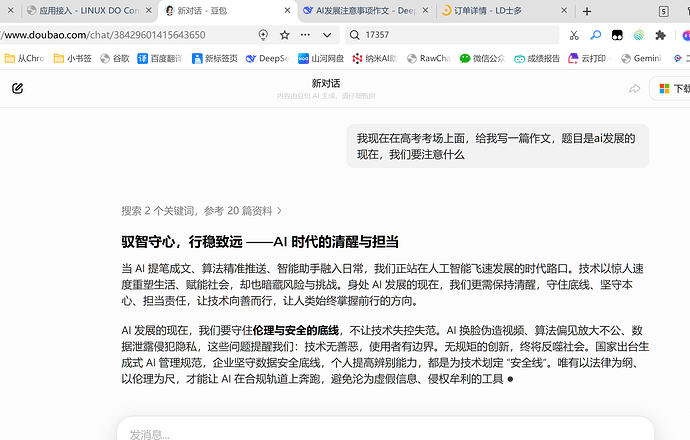Close the 新对话 - 豆包 tab
Viewport: 690px width, 440px height.
287,10
